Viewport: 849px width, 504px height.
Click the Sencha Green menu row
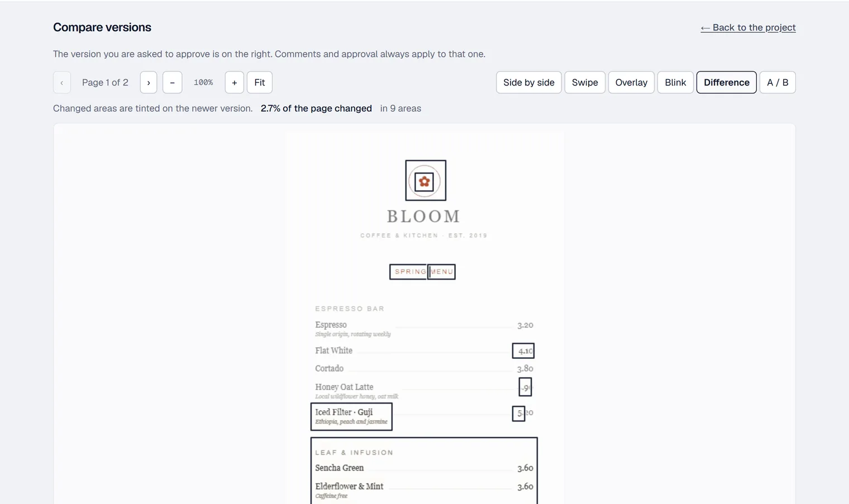[x=424, y=468]
